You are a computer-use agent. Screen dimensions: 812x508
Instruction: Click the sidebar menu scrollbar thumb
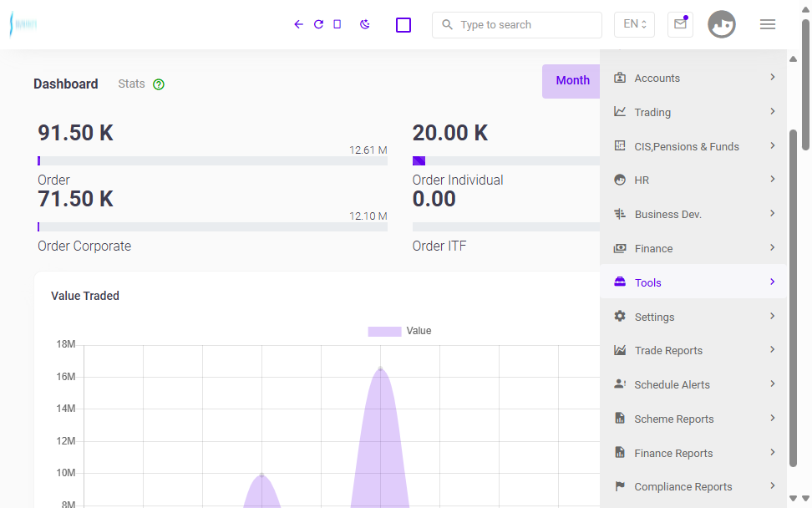tap(793, 297)
